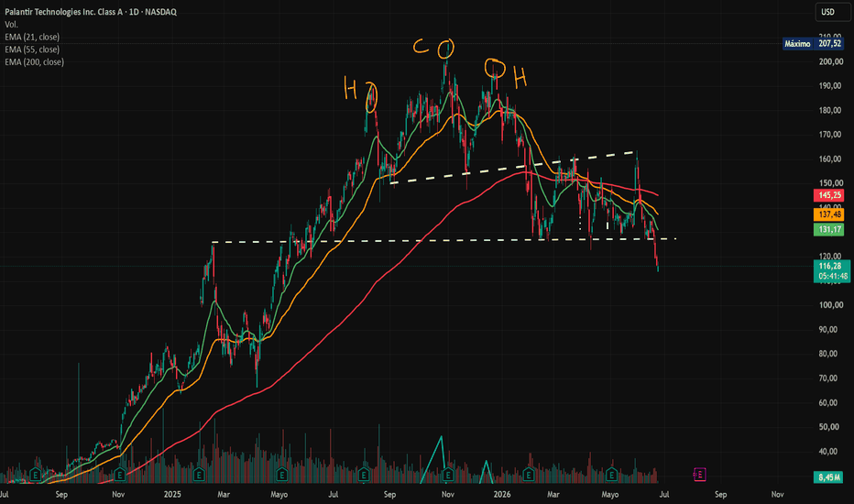The height and width of the screenshot is (504, 854).
Task: Select the Vol. indicator legend
Action: (11, 25)
